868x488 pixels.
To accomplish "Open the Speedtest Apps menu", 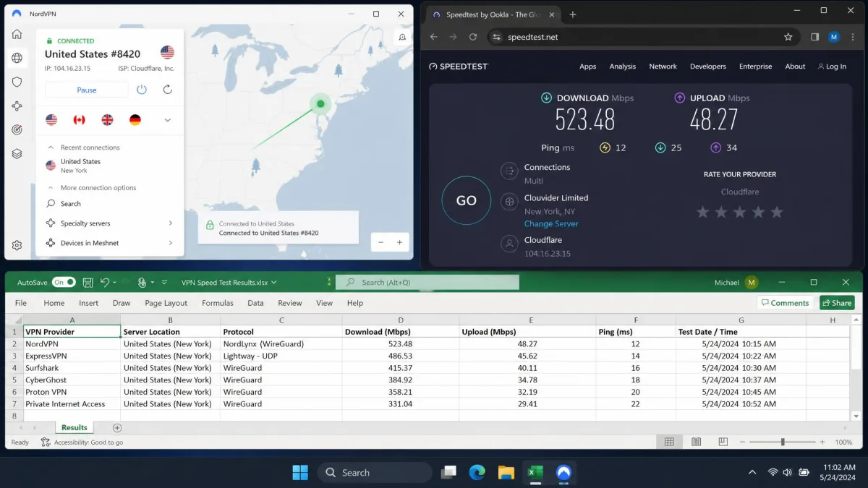I will [x=588, y=67].
